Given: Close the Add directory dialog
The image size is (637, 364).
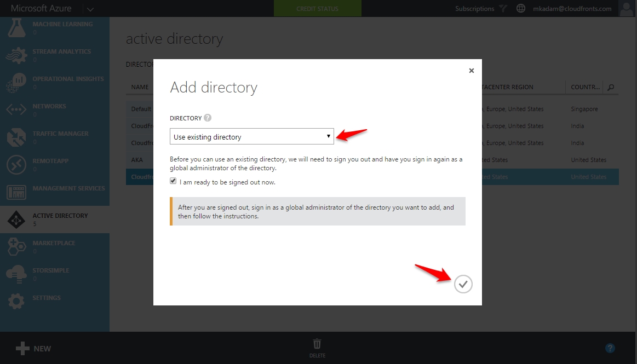Looking at the screenshot, I should pos(471,71).
